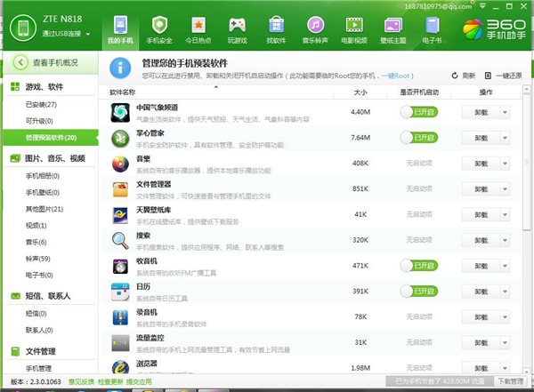Click the back arrow beside 查看手机概况
Image resolution: width=534 pixels, height=392 pixels.
coord(20,62)
